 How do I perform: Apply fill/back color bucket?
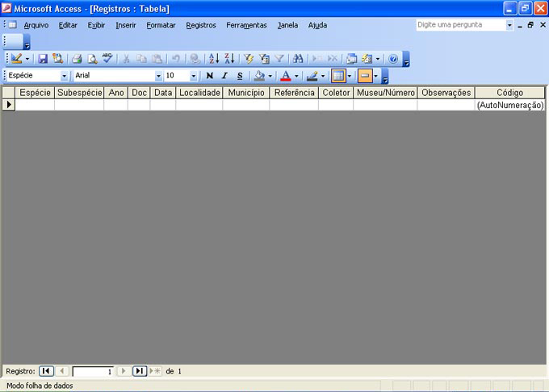pos(259,76)
